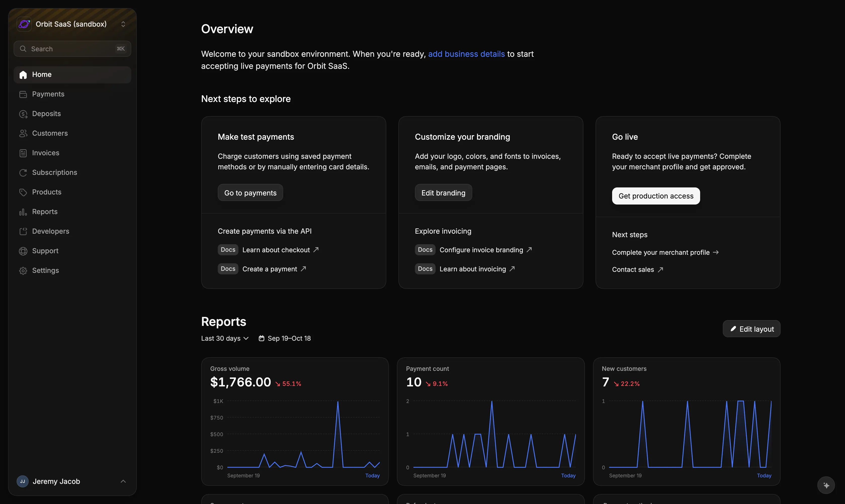Open Deposits in the sidebar
Screen dimensions: 845x504
click(72, 114)
